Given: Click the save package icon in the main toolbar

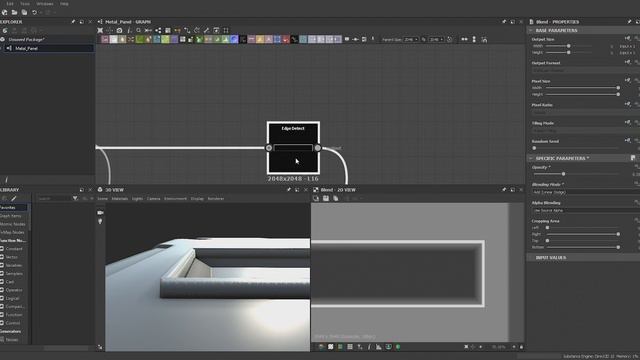Looking at the screenshot, I should 24,13.
